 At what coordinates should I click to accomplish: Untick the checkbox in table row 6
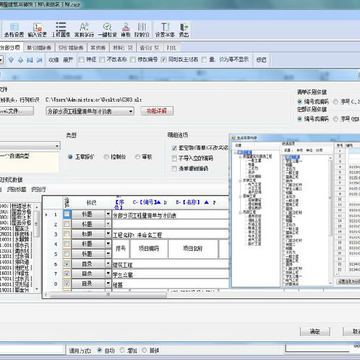(67, 264)
